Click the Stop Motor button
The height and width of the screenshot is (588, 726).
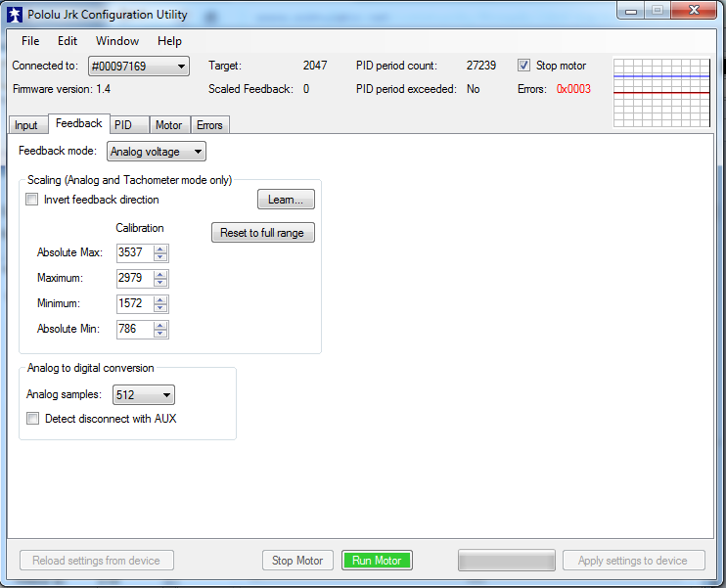[x=297, y=561]
